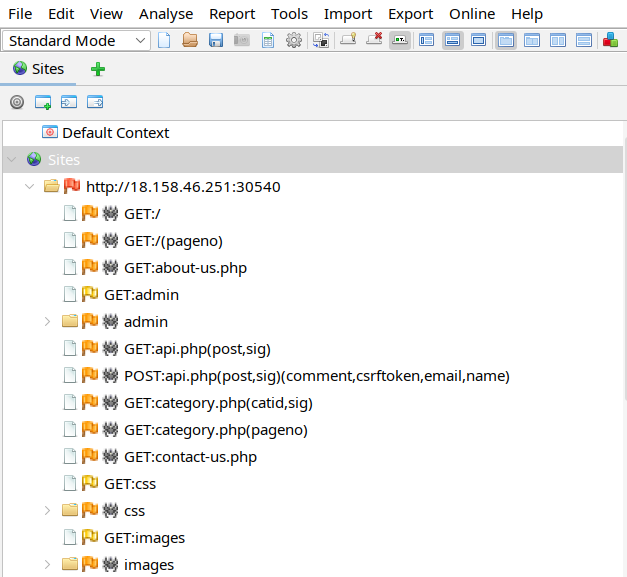
Task: Select the GET:/ tree entry
Action: click(x=142, y=214)
